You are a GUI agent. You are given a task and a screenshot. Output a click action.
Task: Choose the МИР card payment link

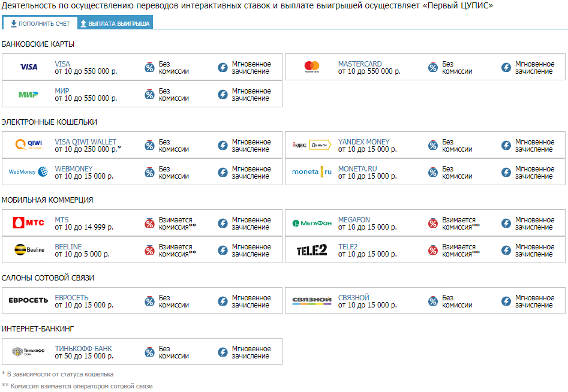pyautogui.click(x=62, y=91)
